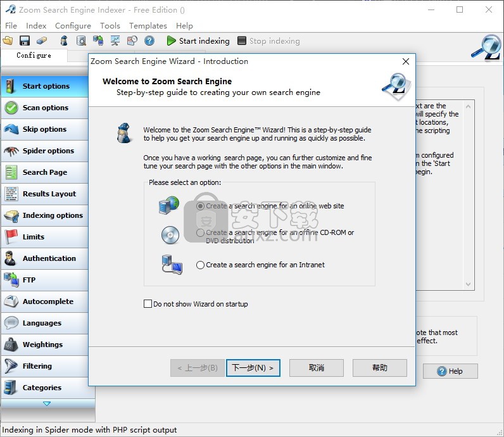Open Languages settings in sidebar
Image resolution: width=504 pixels, height=437 pixels.
pos(45,323)
